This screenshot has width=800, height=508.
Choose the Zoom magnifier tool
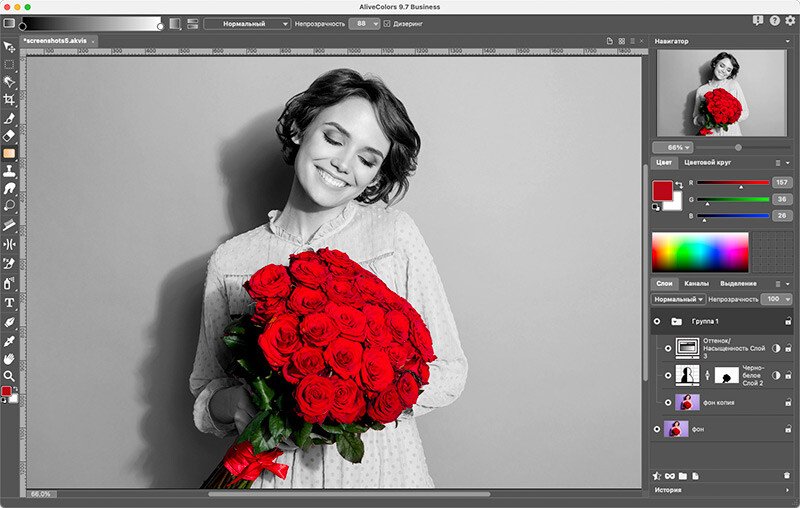coord(9,375)
